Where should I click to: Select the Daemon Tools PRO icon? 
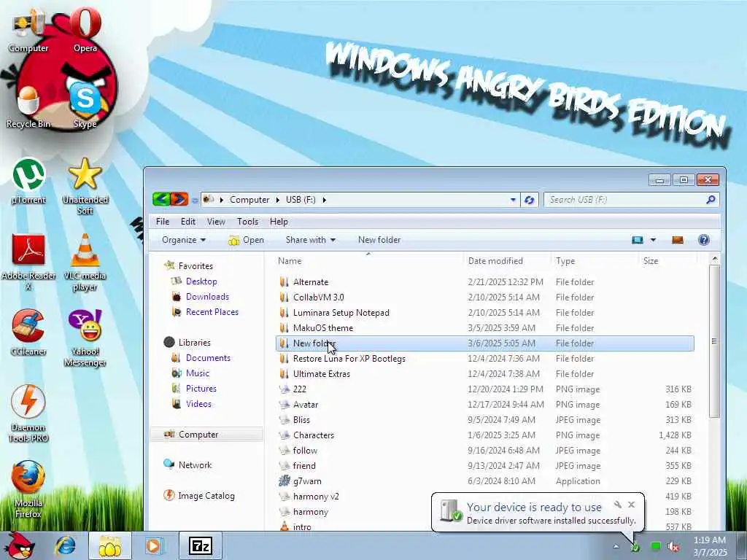click(28, 414)
